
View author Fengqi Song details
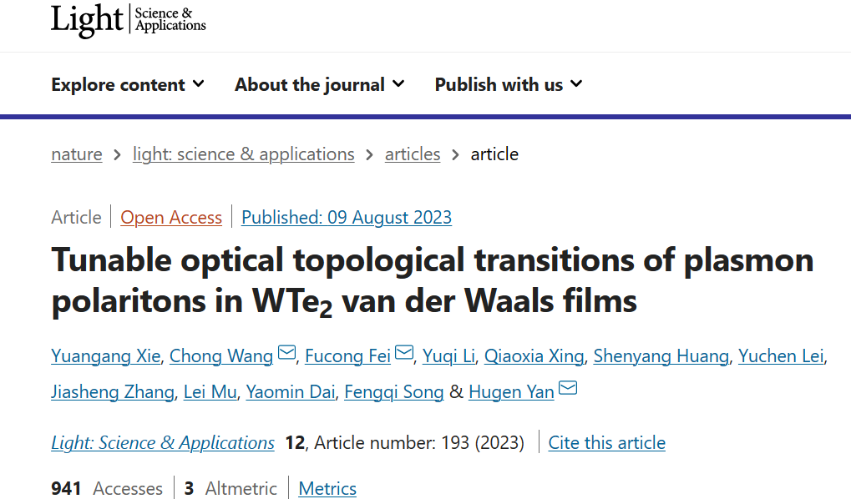394,392
